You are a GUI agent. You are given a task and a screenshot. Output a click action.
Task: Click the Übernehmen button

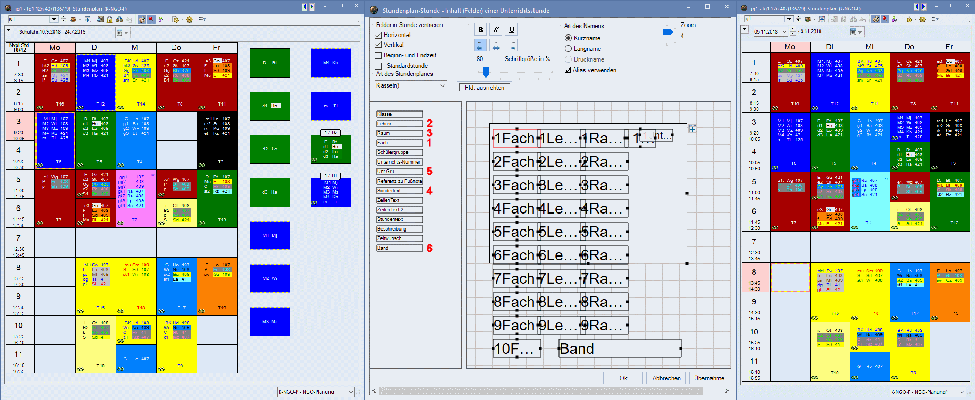709,378
